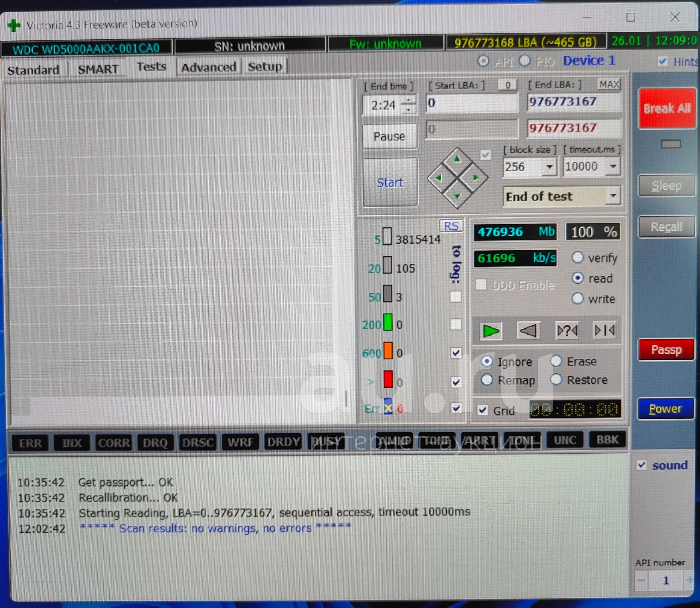Screen dimensions: 700x608
Task: Toggle to-log checkbox for 200 ms blocks
Action: point(456,324)
